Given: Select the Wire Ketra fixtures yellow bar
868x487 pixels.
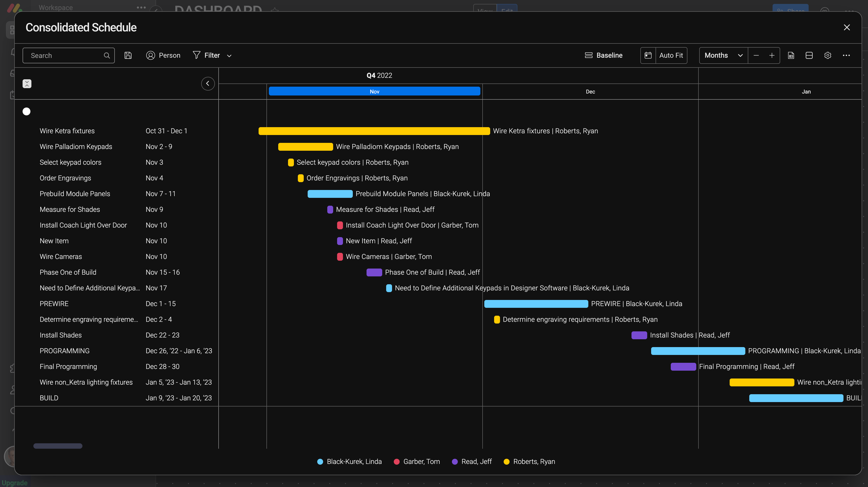Looking at the screenshot, I should click(374, 131).
